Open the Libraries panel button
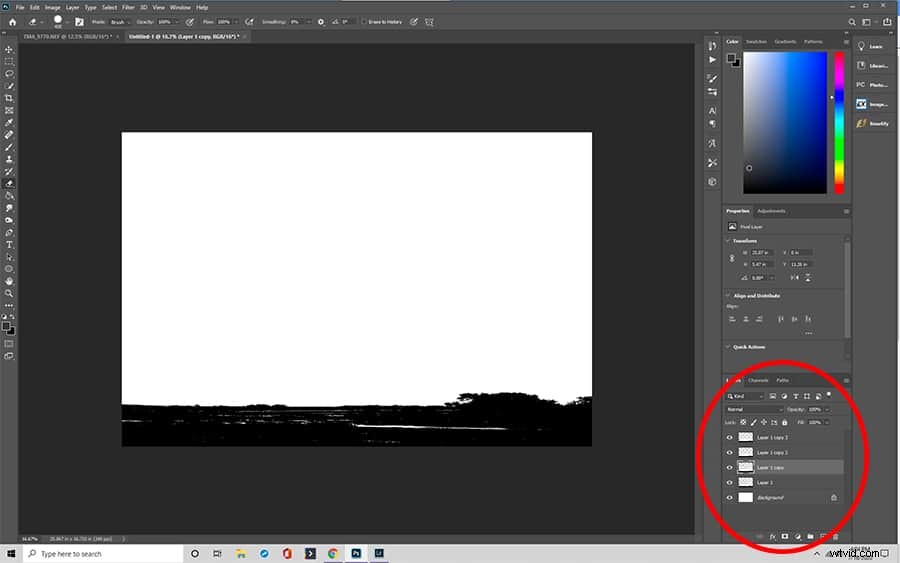Viewport: 900px width, 563px height. pyautogui.click(x=872, y=65)
